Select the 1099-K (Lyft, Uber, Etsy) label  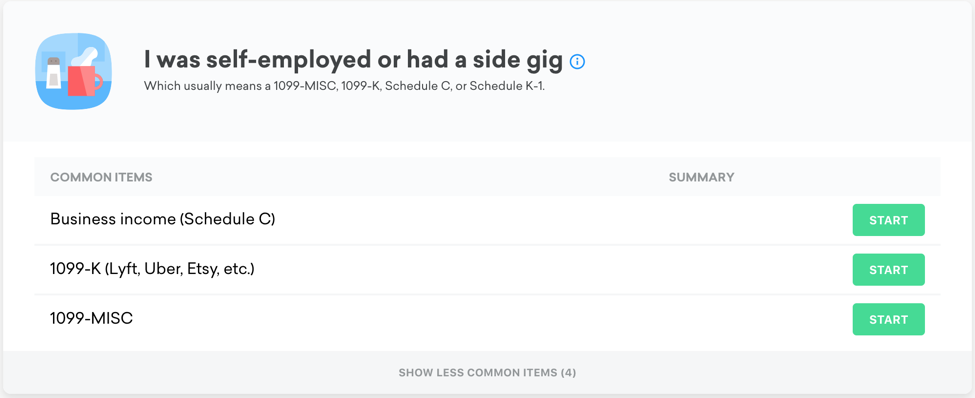point(152,269)
